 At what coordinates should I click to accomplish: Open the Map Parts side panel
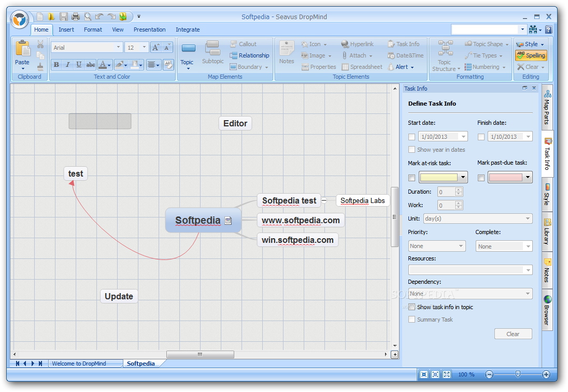click(547, 108)
